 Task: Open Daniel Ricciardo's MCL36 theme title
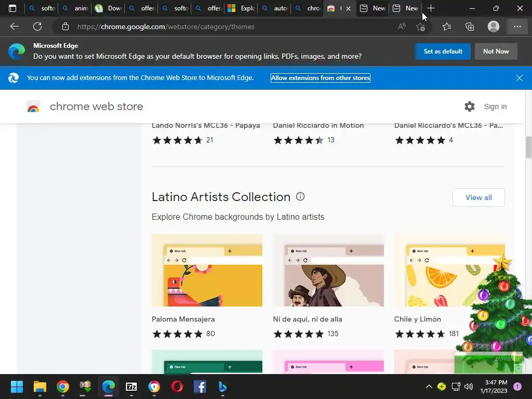[x=448, y=126]
